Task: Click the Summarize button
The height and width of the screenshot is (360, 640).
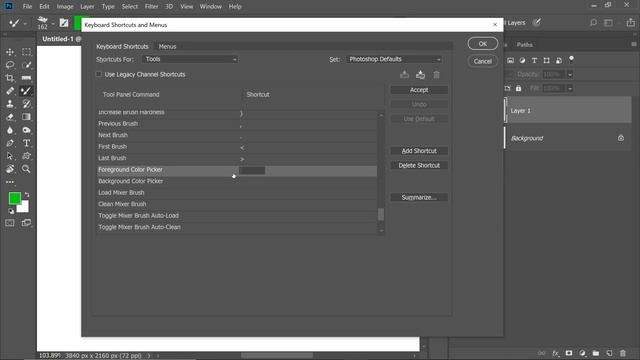Action: (x=419, y=198)
